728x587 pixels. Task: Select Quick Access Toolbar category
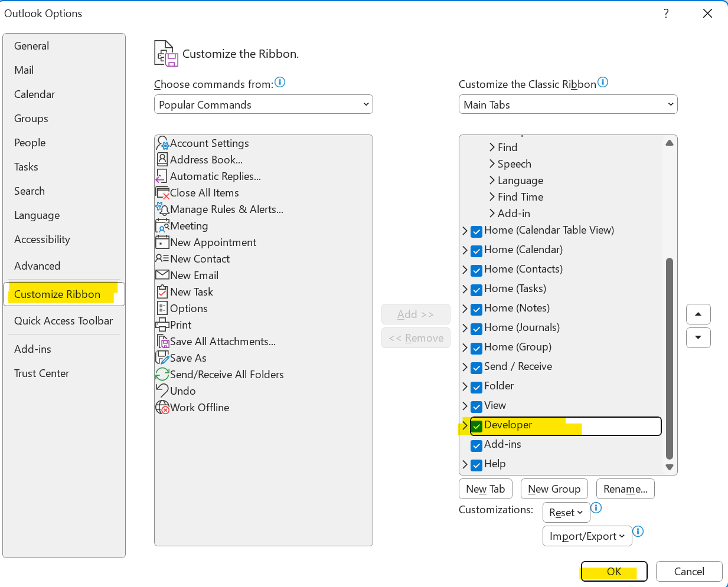point(64,321)
